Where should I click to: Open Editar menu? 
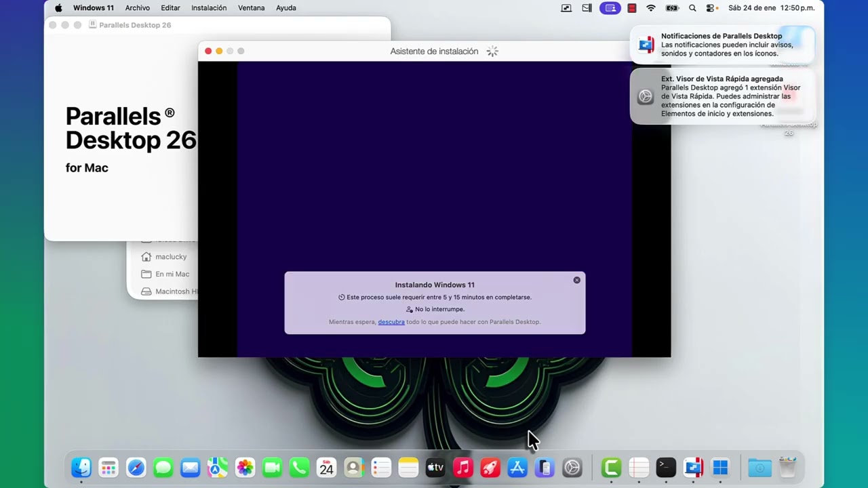[x=170, y=8]
